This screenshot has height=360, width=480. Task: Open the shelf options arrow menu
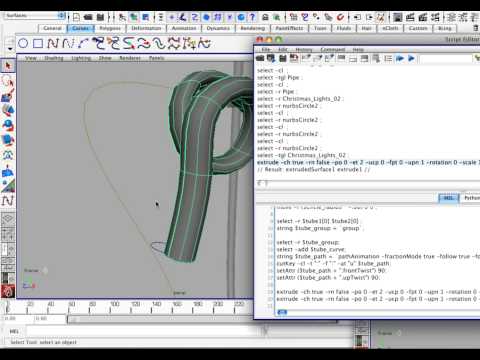point(10,49)
